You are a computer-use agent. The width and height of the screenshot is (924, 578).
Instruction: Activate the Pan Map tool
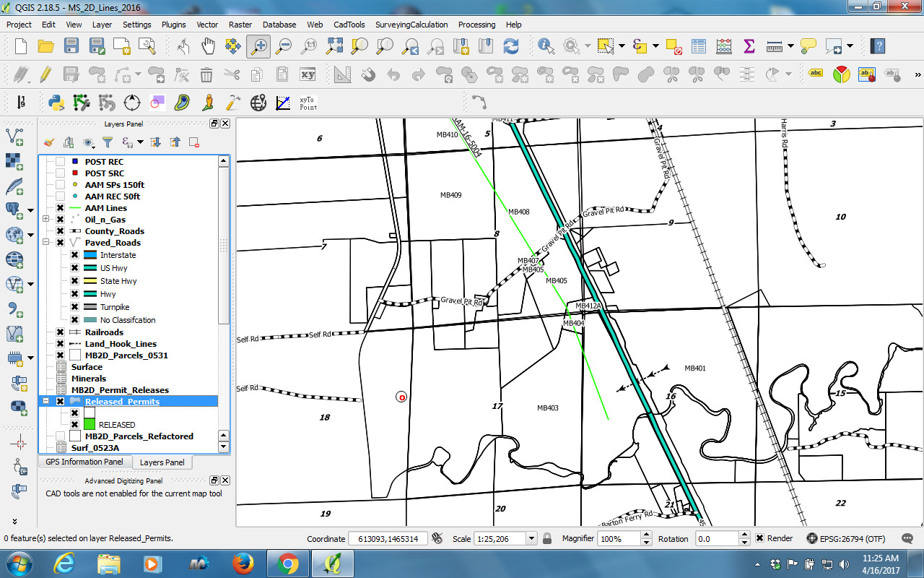(209, 46)
